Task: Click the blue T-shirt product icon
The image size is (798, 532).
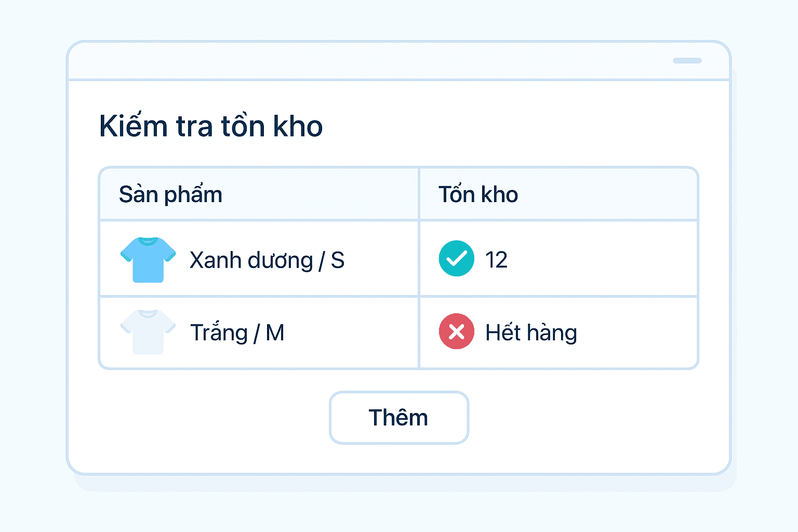Action: (148, 259)
